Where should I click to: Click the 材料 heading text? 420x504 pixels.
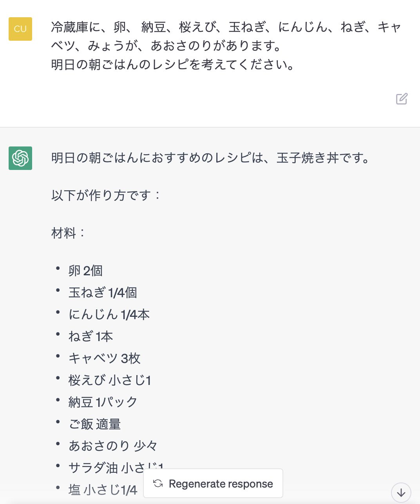pyautogui.click(x=68, y=233)
